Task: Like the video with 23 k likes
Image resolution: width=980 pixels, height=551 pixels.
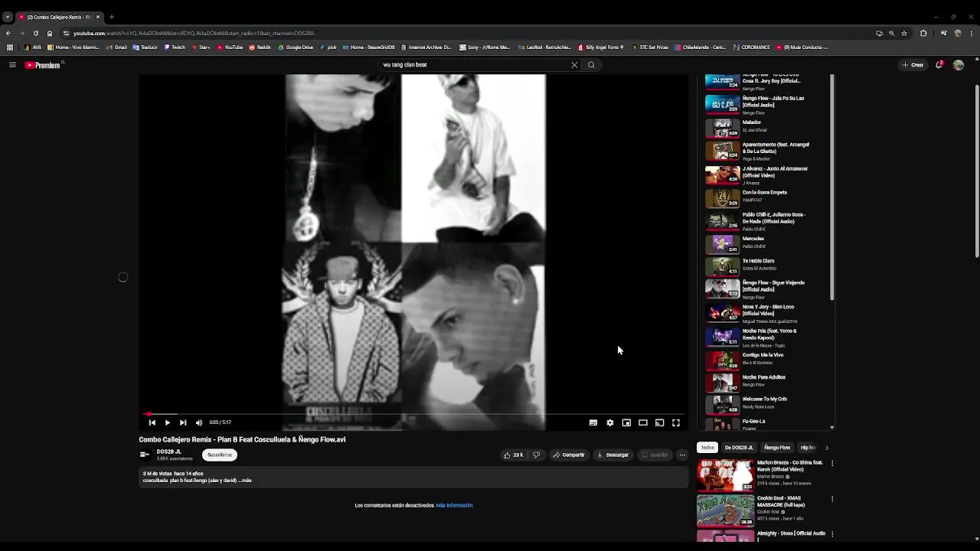Action: click(513, 455)
